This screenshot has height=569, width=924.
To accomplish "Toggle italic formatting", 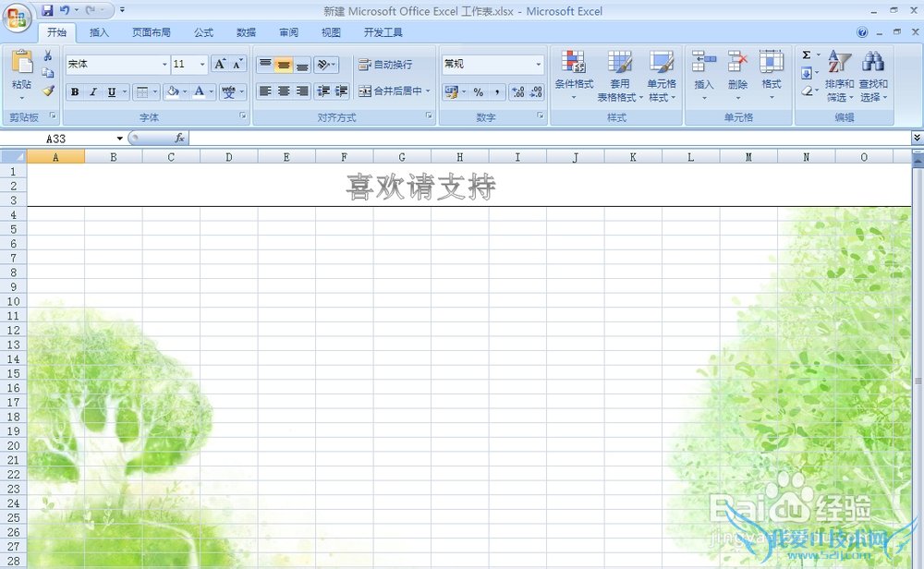I will pyautogui.click(x=93, y=91).
